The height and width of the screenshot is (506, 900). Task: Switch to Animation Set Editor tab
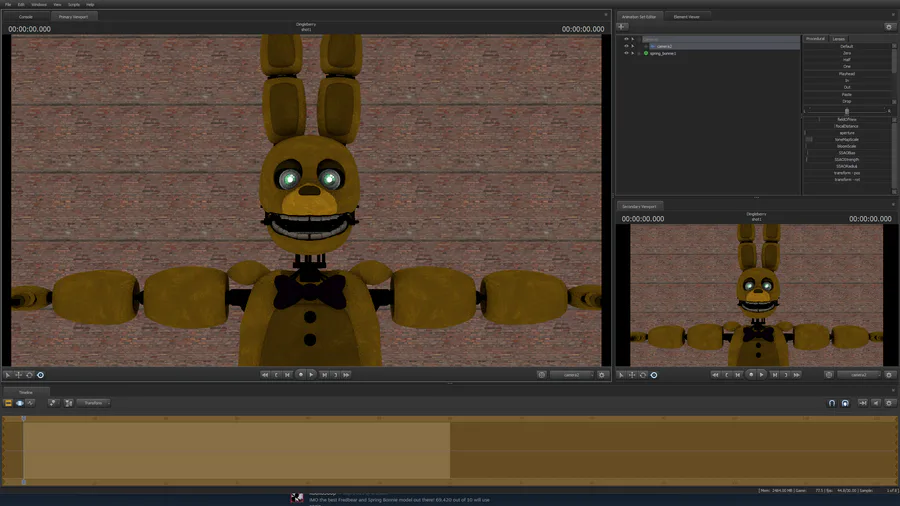[x=639, y=17]
